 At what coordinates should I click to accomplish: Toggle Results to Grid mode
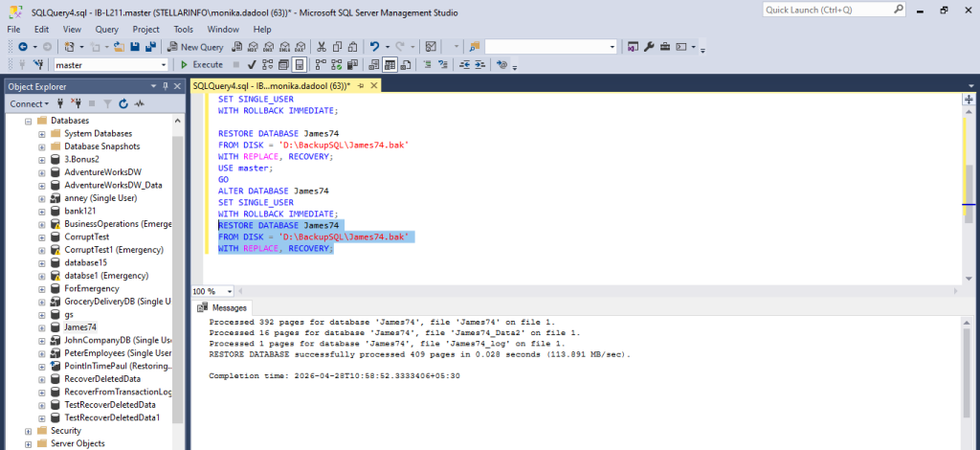click(x=390, y=64)
